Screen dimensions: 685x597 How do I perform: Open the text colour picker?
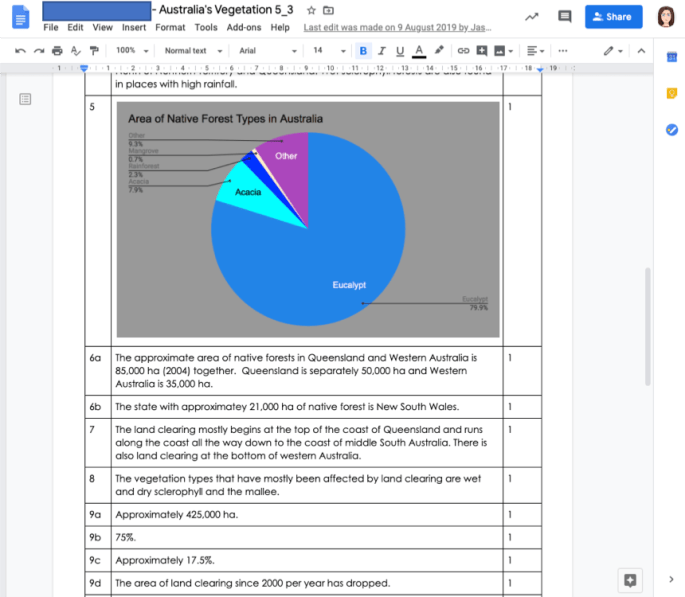pos(419,51)
